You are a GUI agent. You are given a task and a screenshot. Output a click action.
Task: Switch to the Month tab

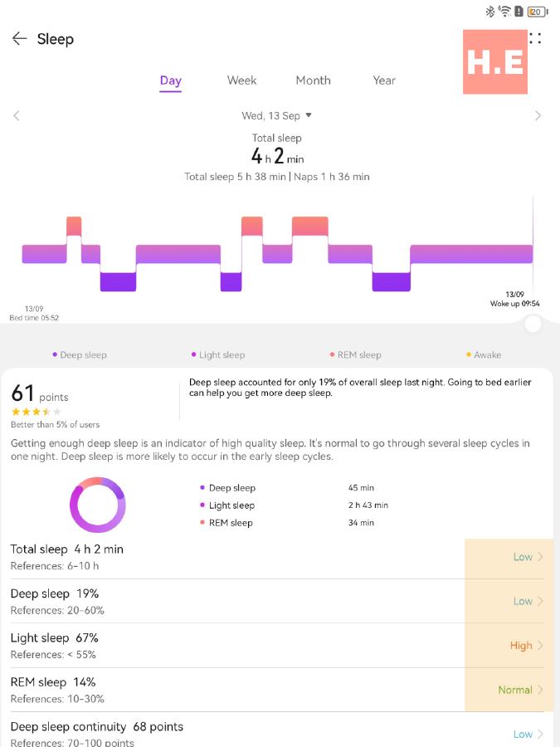coord(313,81)
